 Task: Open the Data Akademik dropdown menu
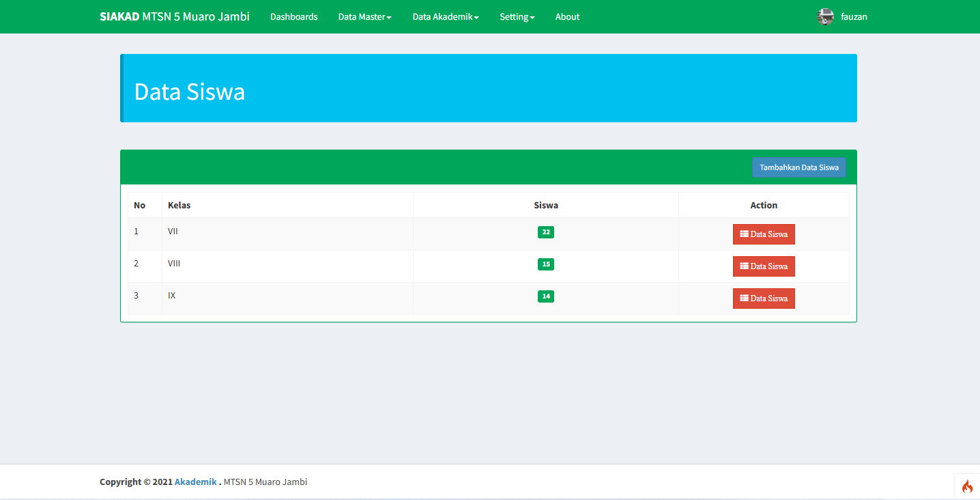click(x=445, y=17)
